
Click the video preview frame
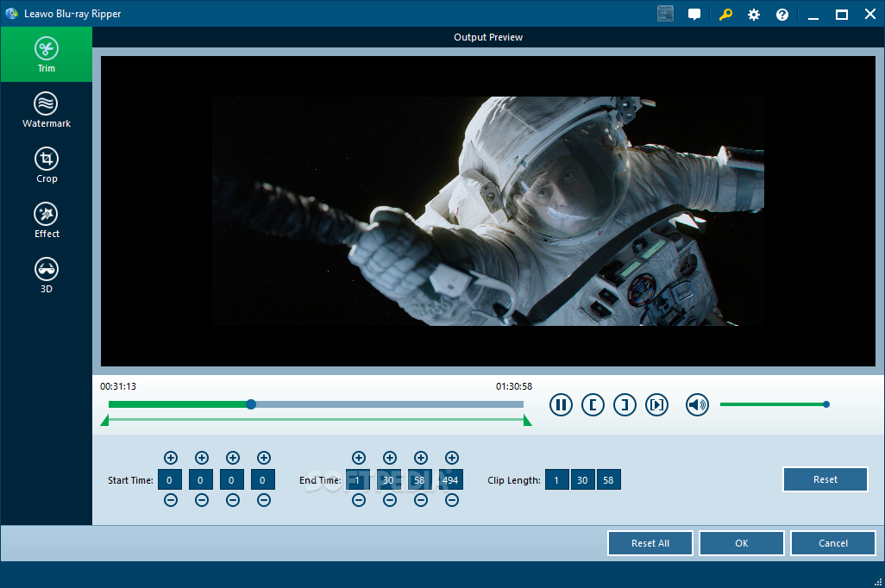click(488, 211)
